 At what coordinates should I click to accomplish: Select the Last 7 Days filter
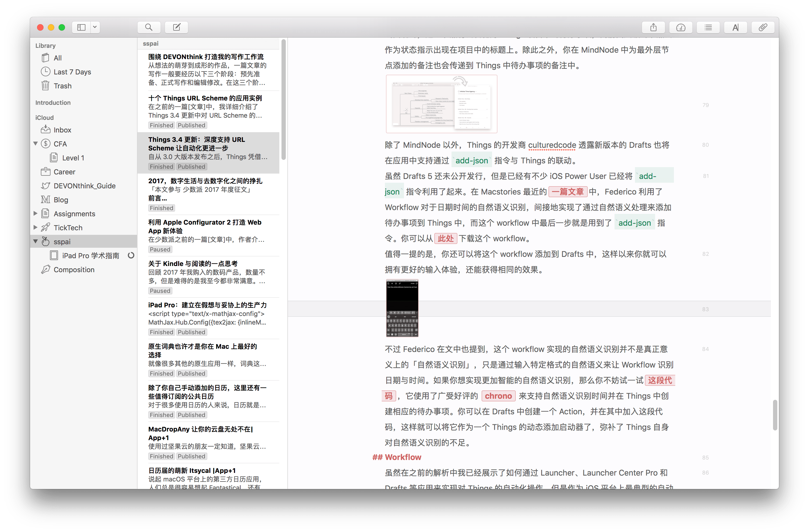72,72
